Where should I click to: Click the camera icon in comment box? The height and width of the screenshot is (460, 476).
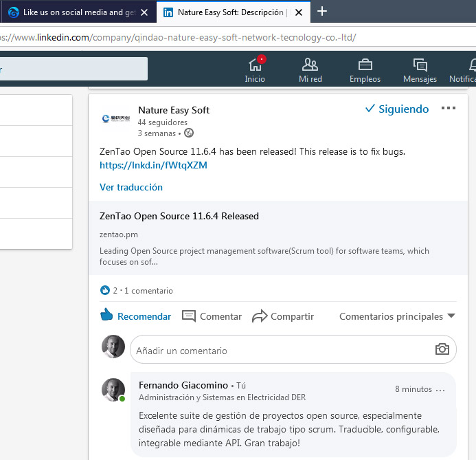pyautogui.click(x=442, y=349)
